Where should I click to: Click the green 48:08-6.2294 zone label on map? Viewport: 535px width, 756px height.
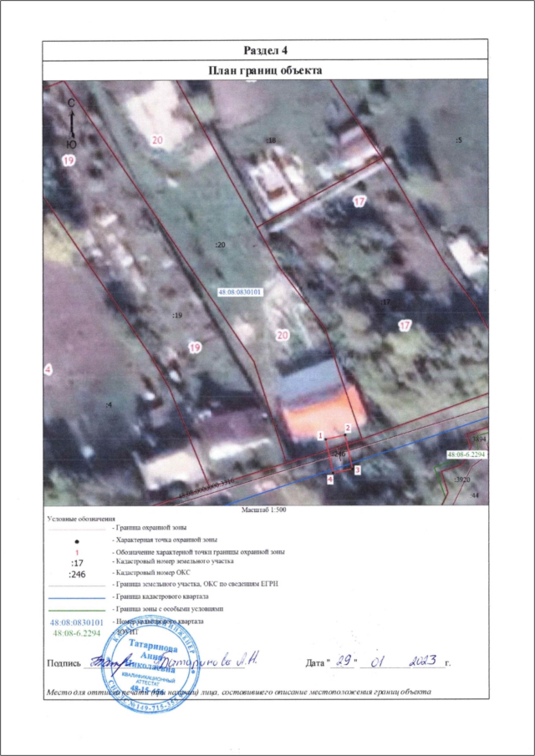466,453
